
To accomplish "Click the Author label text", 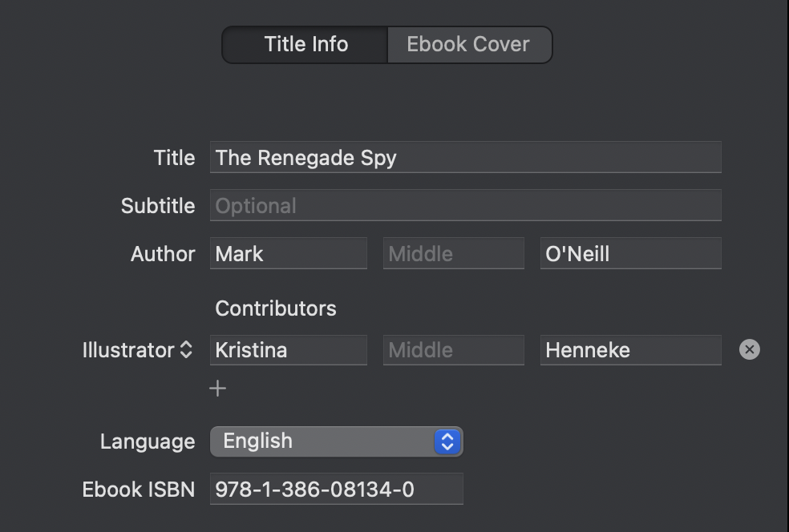I will [x=163, y=254].
